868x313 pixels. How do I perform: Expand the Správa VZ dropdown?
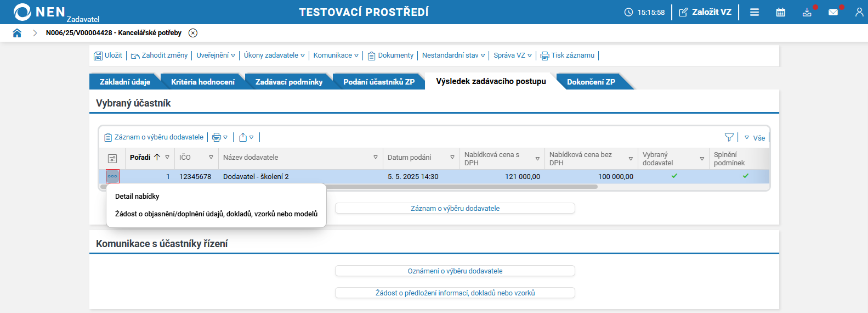coord(513,55)
